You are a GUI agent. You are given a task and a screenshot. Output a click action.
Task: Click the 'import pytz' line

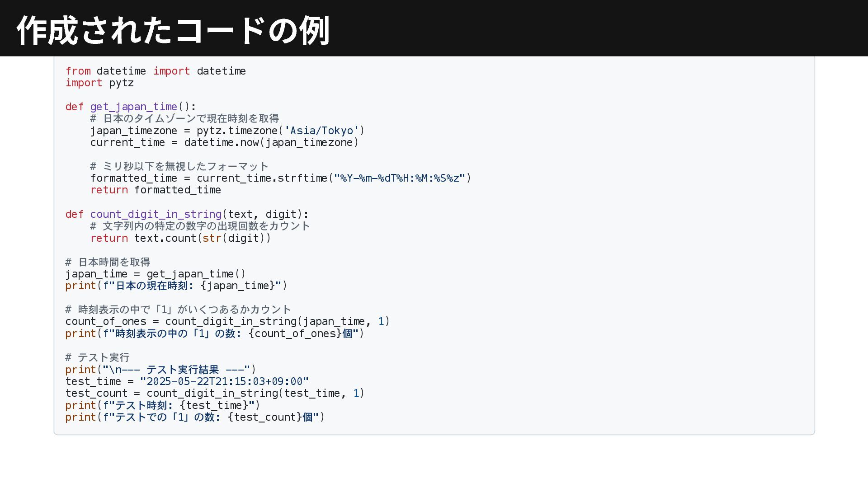click(99, 83)
